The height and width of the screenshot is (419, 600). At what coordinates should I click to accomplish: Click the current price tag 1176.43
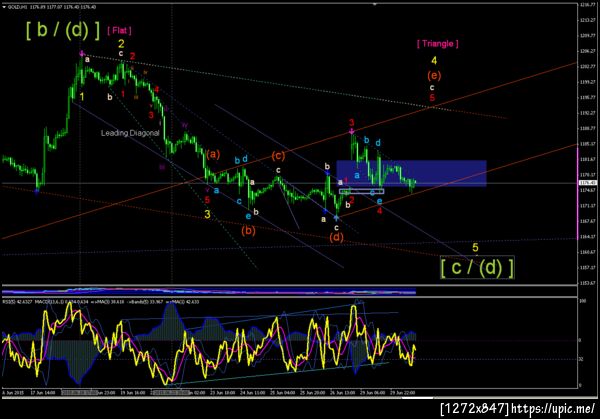[588, 183]
